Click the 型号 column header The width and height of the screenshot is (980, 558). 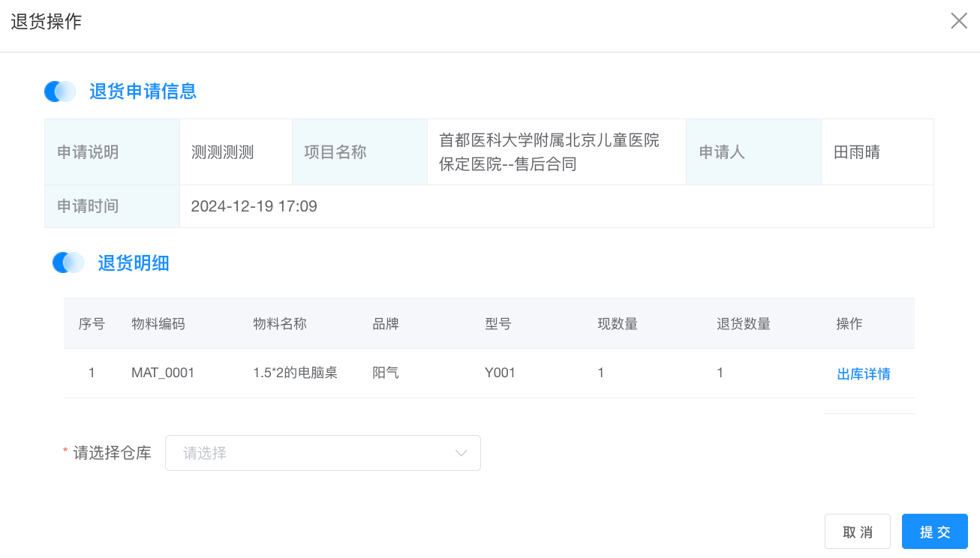click(x=498, y=324)
